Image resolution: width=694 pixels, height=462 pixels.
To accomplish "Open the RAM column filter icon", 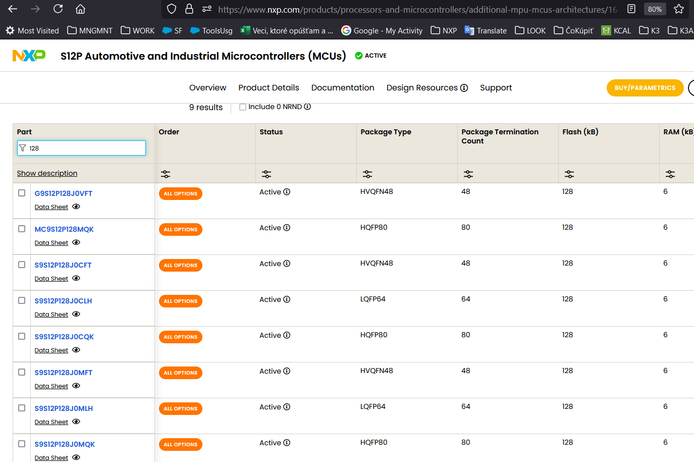I will tap(670, 174).
